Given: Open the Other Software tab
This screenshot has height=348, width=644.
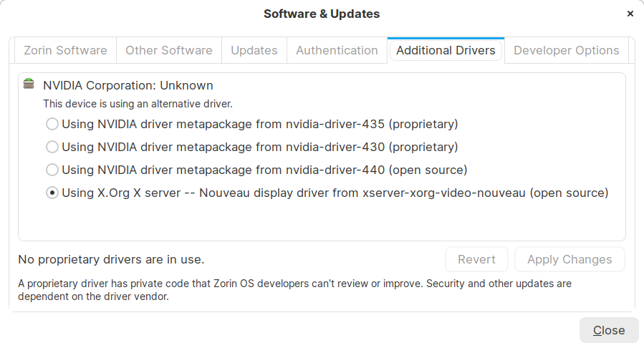Looking at the screenshot, I should click(169, 50).
